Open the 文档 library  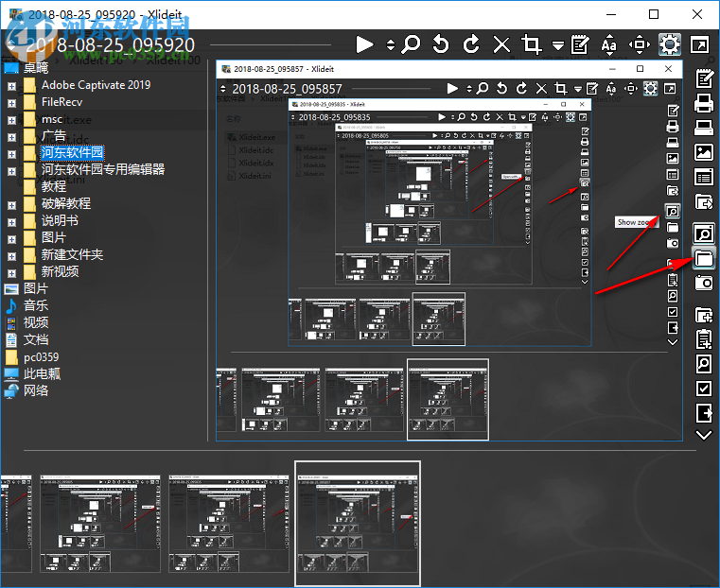point(36,339)
